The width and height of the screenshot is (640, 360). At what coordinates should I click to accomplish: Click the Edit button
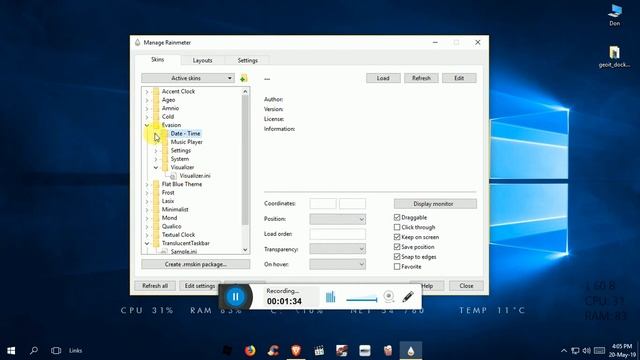[x=459, y=78]
